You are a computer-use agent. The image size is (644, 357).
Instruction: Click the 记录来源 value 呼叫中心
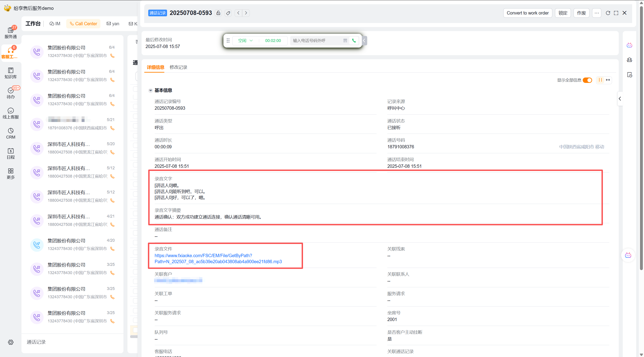point(396,108)
